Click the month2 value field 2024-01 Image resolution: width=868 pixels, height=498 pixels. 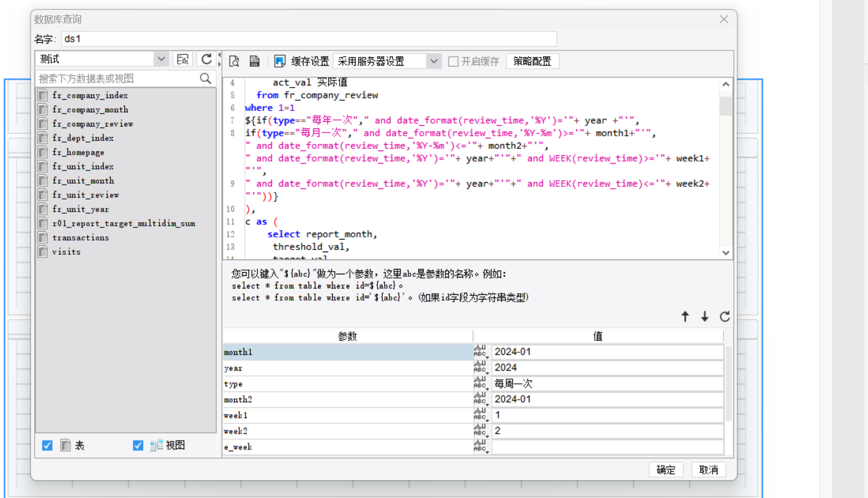[x=608, y=399]
